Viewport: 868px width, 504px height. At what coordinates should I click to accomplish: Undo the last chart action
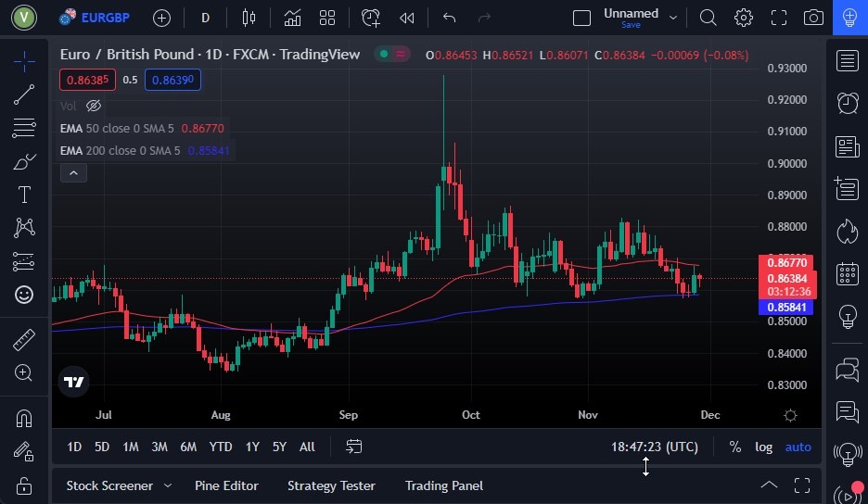tap(449, 19)
